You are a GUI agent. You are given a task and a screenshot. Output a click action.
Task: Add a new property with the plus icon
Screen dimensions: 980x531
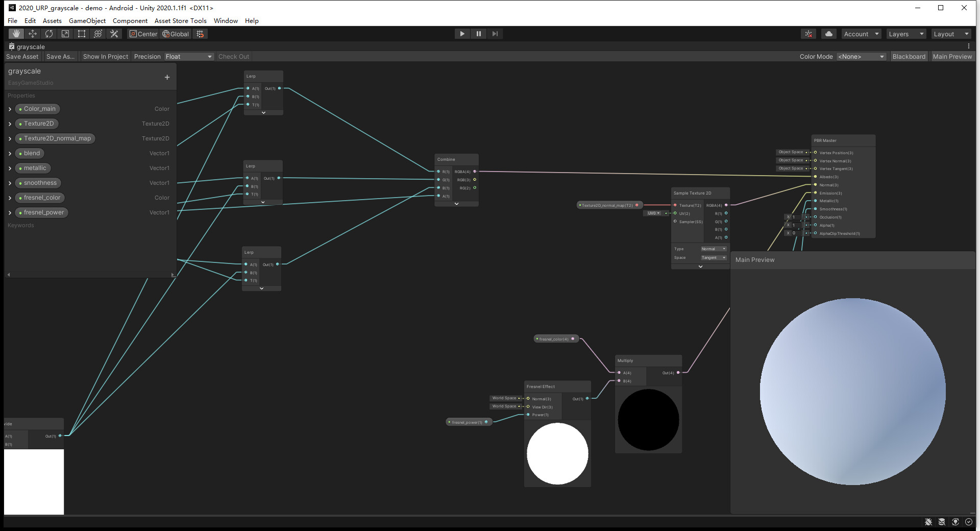pyautogui.click(x=167, y=77)
